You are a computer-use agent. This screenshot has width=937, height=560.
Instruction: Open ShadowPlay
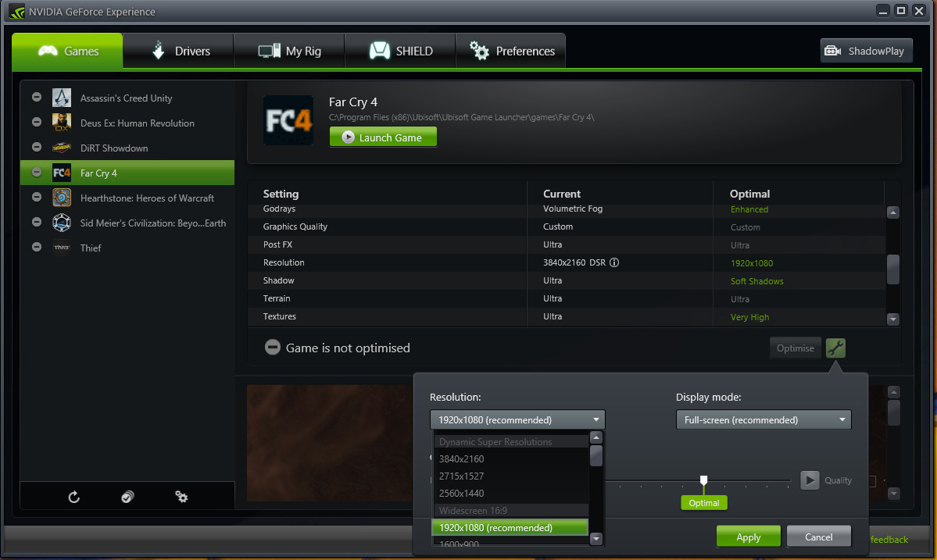(x=867, y=52)
